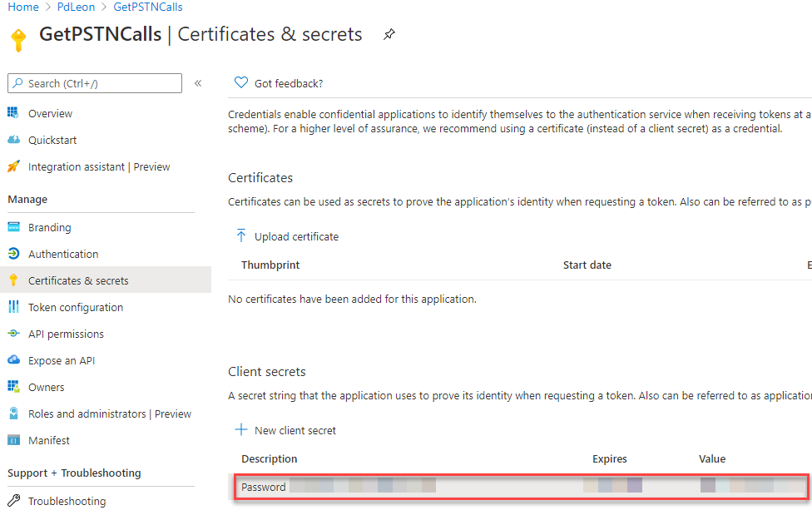Switch to the Overview page

point(50,113)
